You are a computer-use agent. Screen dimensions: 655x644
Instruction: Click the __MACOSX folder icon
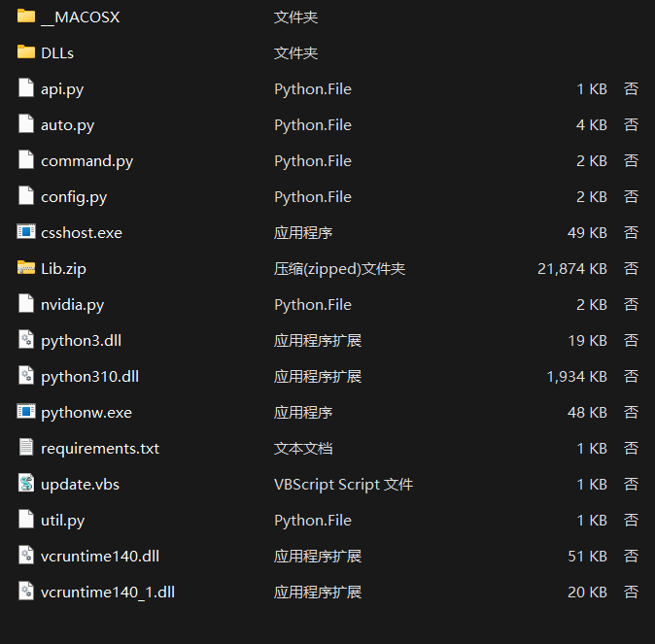click(26, 17)
